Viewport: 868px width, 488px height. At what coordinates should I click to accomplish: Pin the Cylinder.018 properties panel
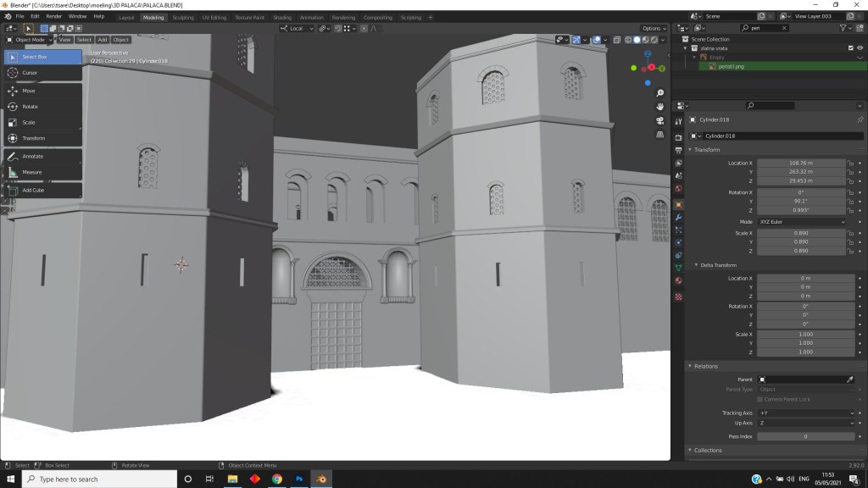860,120
